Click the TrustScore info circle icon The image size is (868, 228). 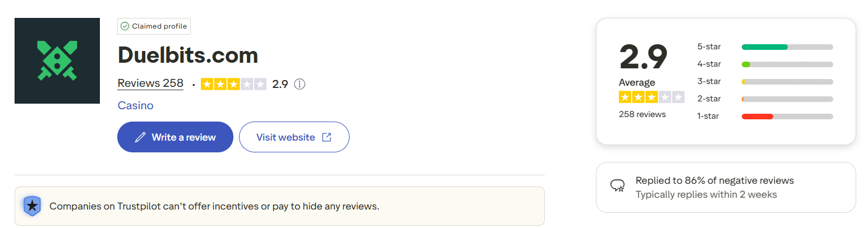(x=300, y=84)
